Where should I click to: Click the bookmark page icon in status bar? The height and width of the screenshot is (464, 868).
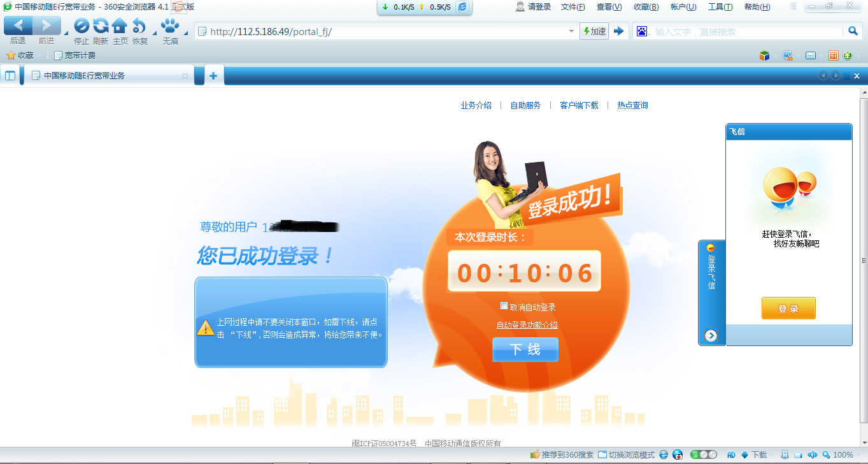pos(785,455)
